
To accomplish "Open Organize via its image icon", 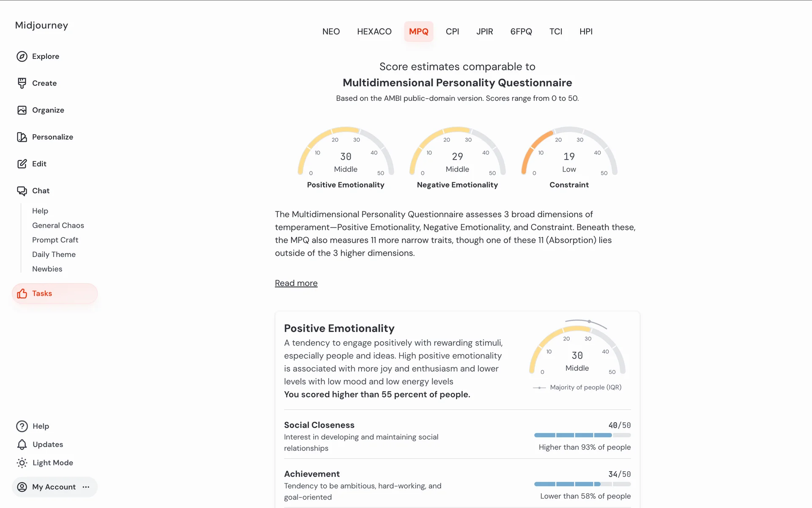I will pos(22,110).
